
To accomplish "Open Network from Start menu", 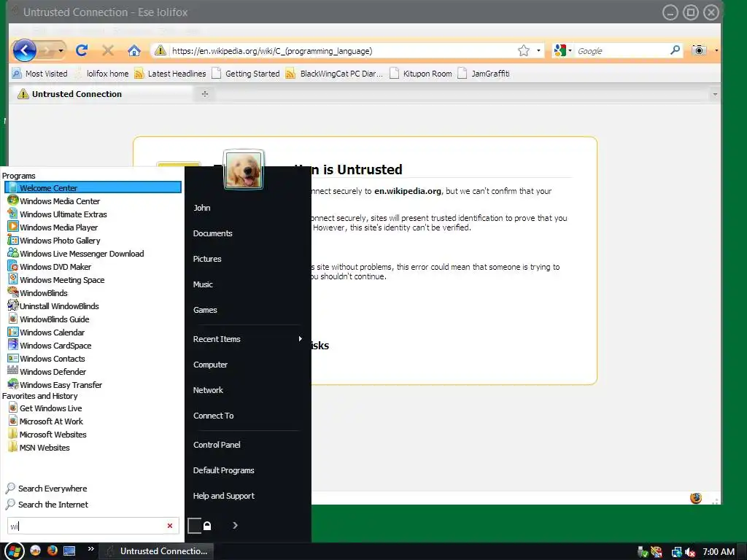I will pos(208,390).
